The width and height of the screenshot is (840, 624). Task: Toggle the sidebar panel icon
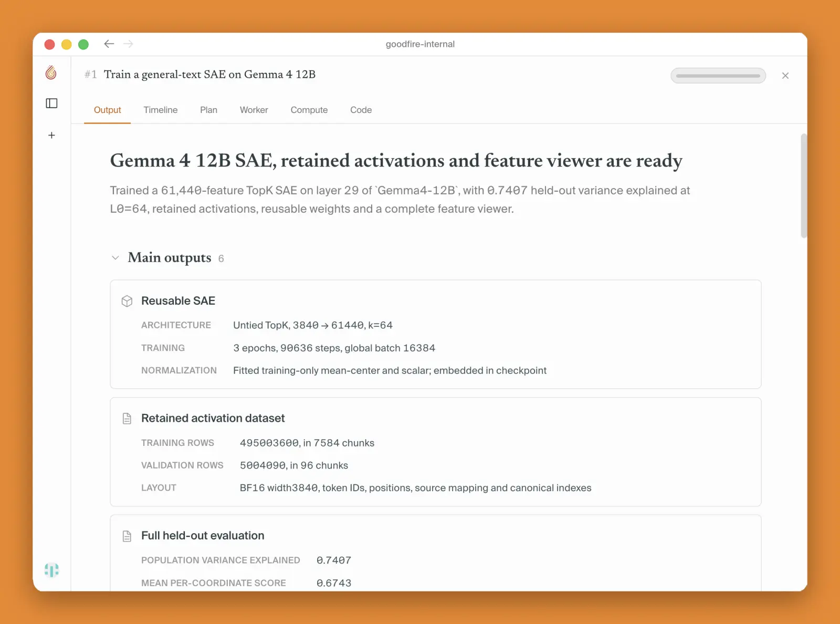[x=51, y=103]
